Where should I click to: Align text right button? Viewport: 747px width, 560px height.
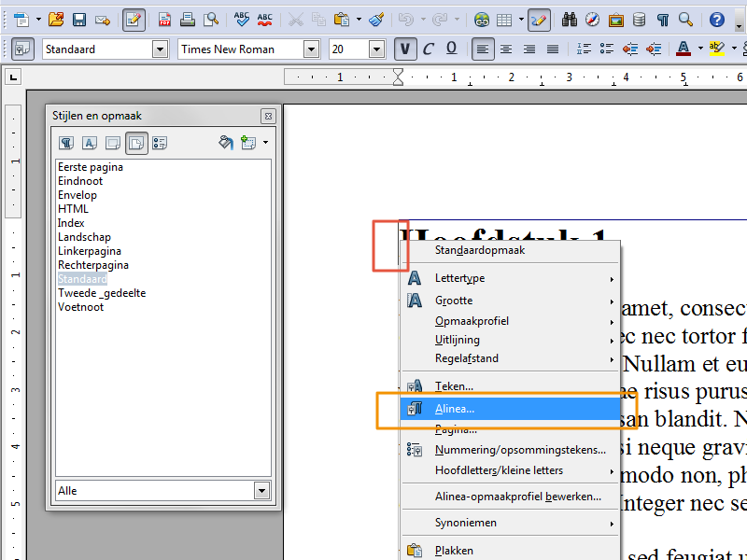point(529,49)
